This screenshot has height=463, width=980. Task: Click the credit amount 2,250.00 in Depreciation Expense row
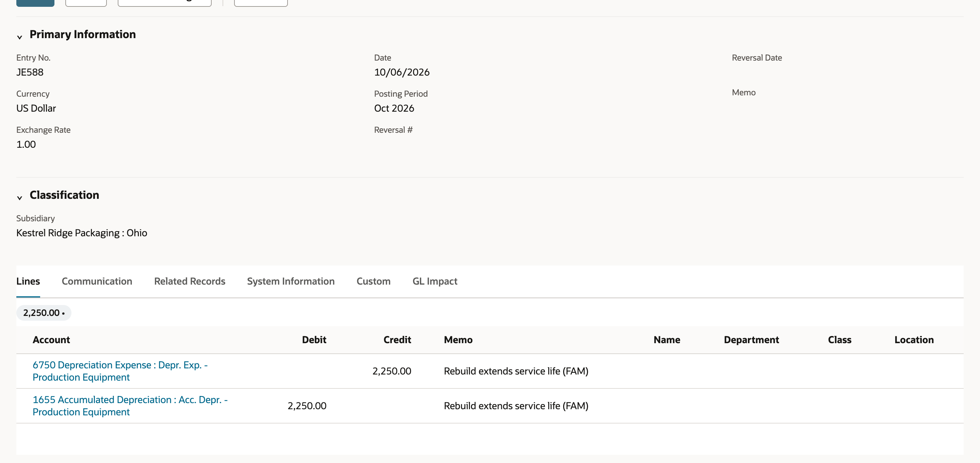click(x=391, y=371)
